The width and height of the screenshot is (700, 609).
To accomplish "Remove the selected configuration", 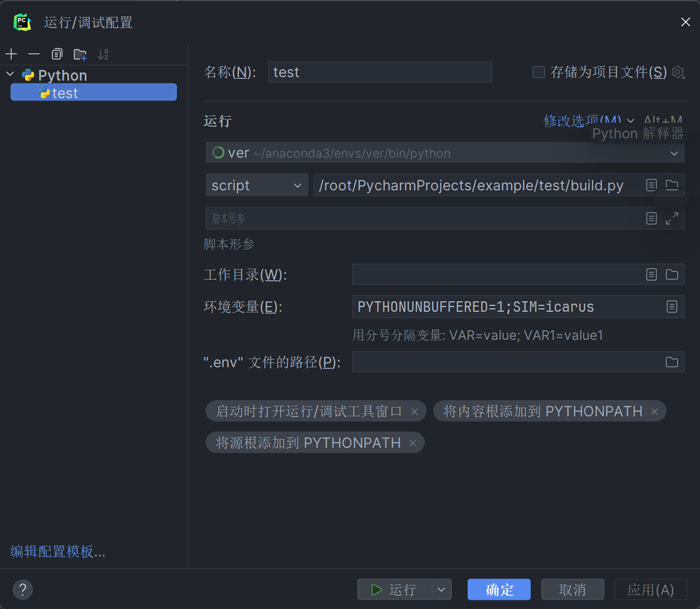I will coord(33,54).
